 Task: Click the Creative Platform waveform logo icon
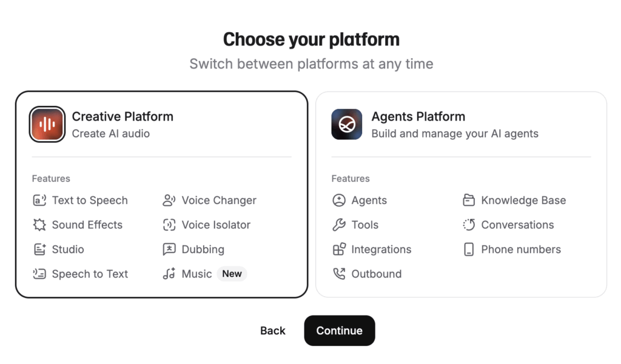[x=47, y=124]
